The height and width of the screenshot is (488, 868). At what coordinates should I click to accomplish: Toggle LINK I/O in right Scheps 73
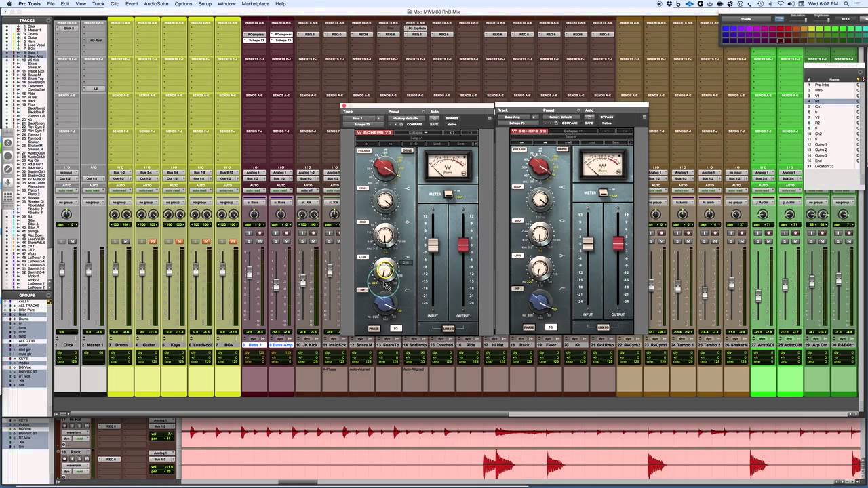[x=603, y=327]
